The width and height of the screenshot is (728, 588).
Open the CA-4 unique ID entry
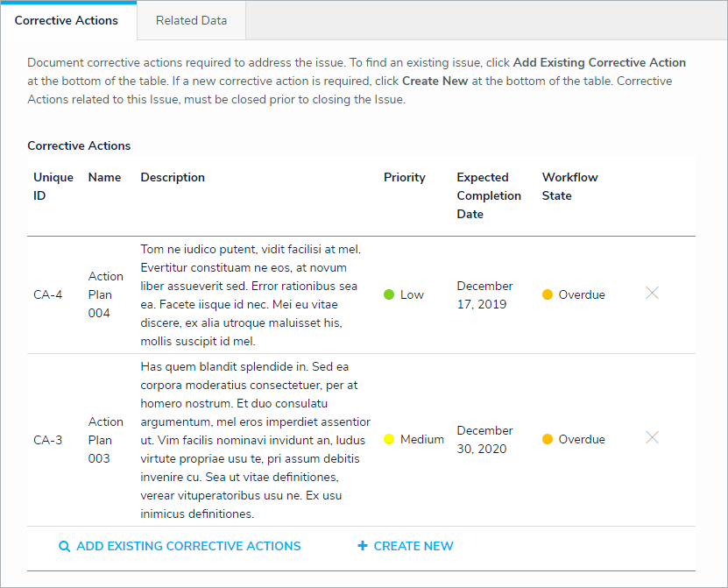point(48,294)
